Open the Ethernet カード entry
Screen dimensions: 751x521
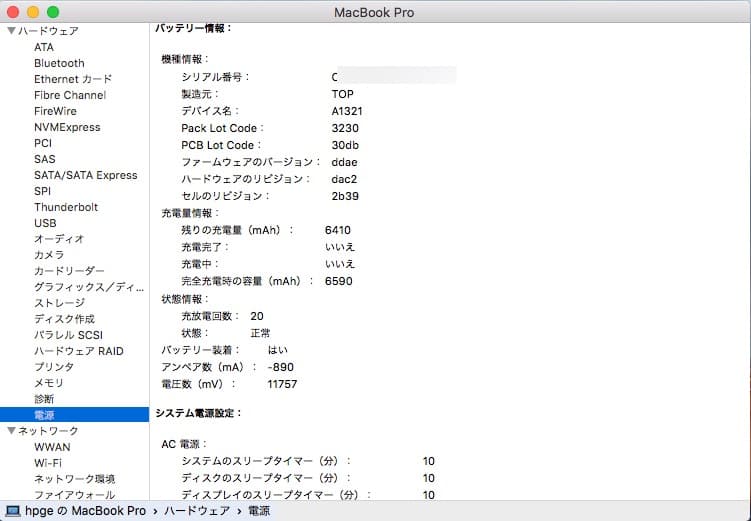pyautogui.click(x=73, y=79)
